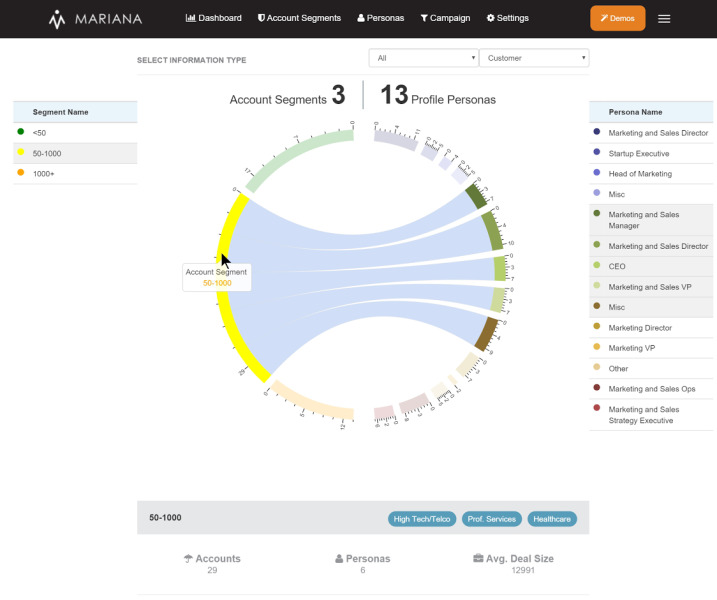Expand the Customer dropdown
The height and width of the screenshot is (600, 717).
[x=534, y=58]
